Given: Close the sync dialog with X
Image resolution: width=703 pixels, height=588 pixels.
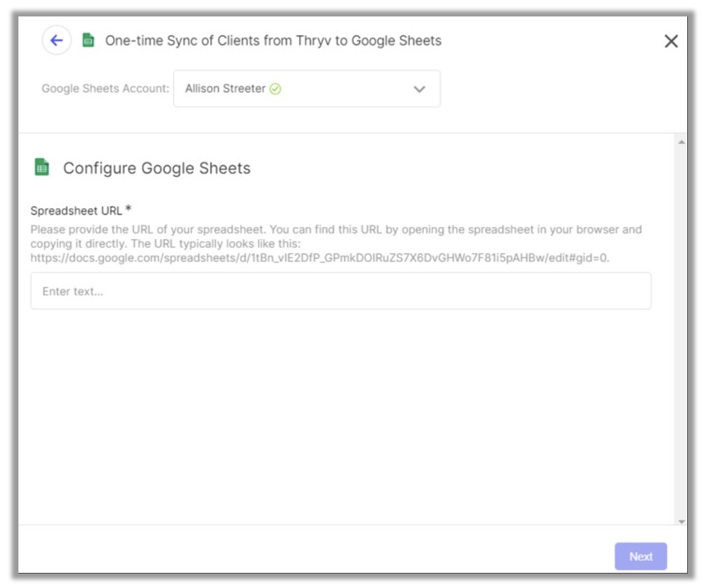Looking at the screenshot, I should click(671, 41).
